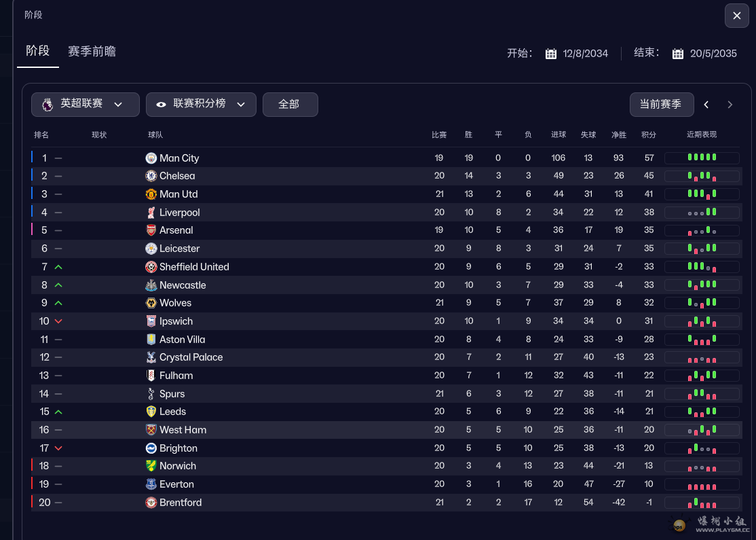Open the start date calendar icon
The width and height of the screenshot is (756, 540).
pos(551,54)
